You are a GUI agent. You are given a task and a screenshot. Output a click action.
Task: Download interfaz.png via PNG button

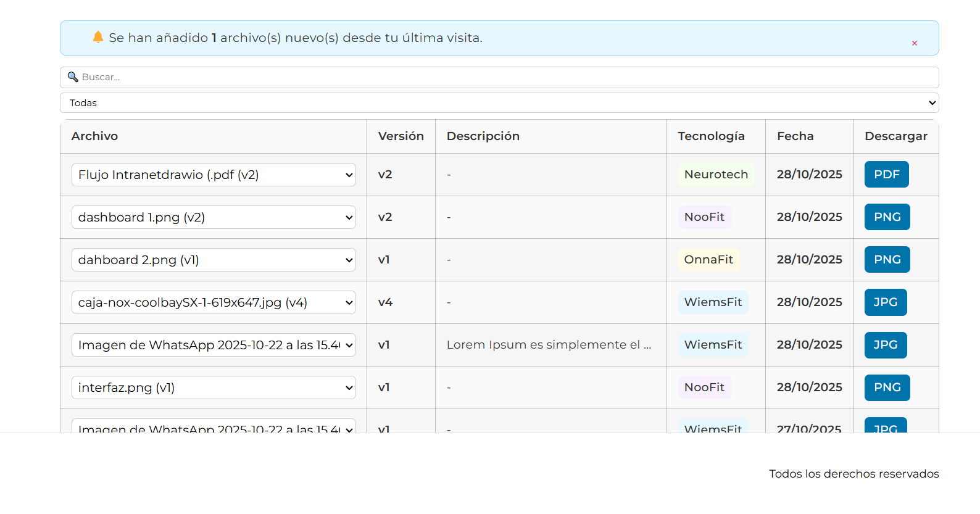(887, 388)
